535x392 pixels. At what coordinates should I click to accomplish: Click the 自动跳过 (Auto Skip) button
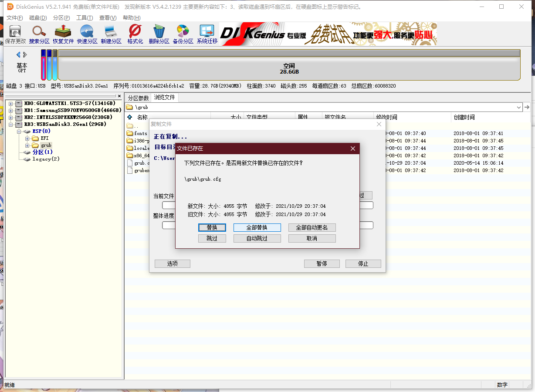coord(257,239)
